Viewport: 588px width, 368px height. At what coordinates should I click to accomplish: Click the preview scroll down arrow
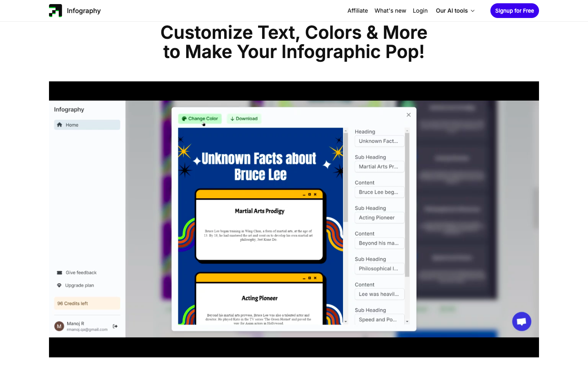[x=346, y=322]
